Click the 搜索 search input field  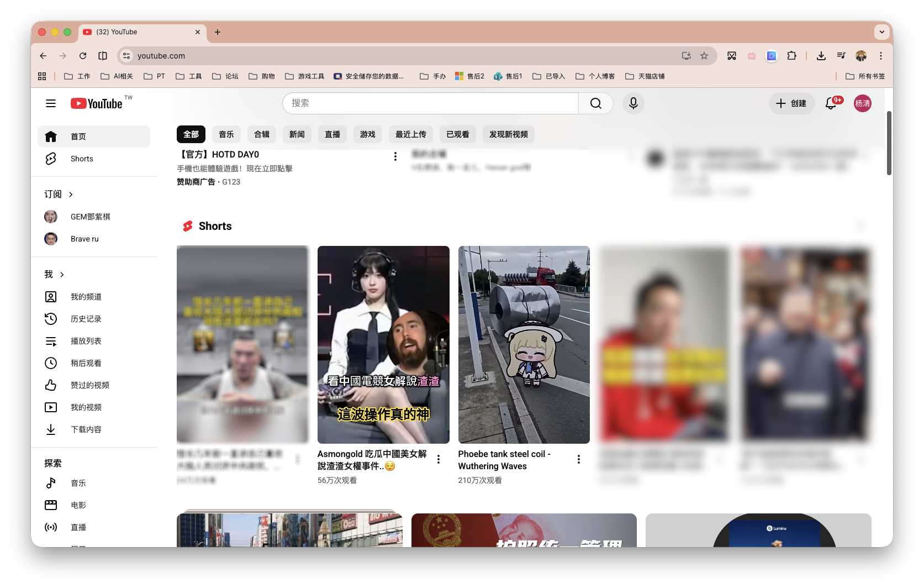tap(430, 103)
